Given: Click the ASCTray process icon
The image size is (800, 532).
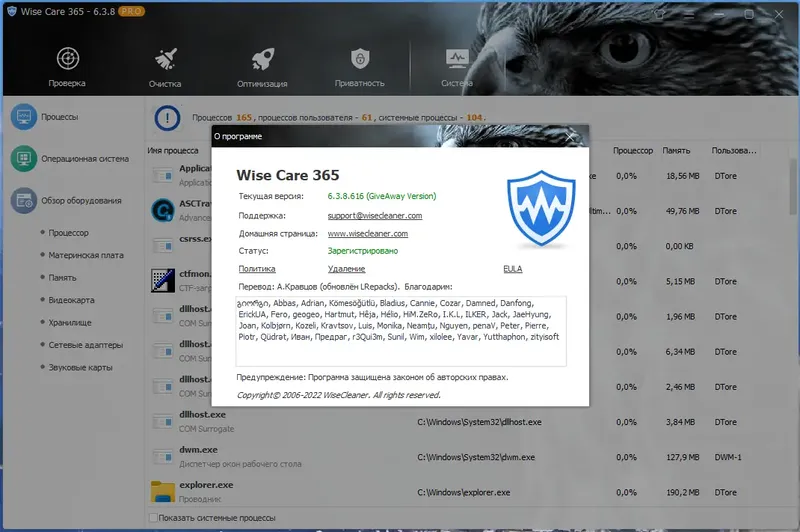Looking at the screenshot, I should coord(163,210).
